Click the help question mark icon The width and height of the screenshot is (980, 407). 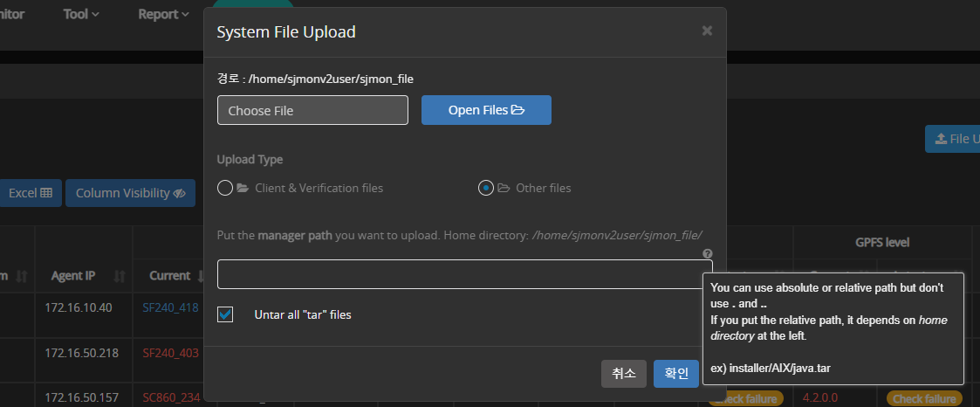tap(706, 253)
